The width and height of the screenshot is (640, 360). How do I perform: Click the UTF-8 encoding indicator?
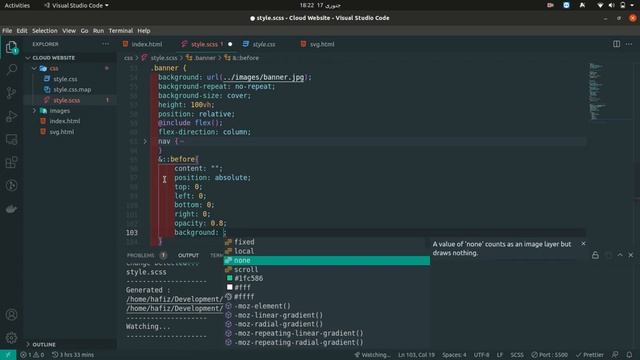point(482,355)
